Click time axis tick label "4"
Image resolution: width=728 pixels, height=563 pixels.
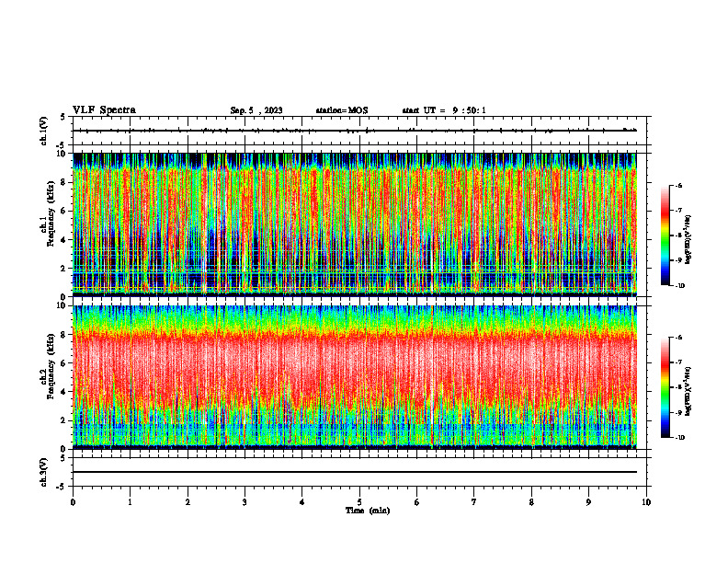pyautogui.click(x=302, y=502)
